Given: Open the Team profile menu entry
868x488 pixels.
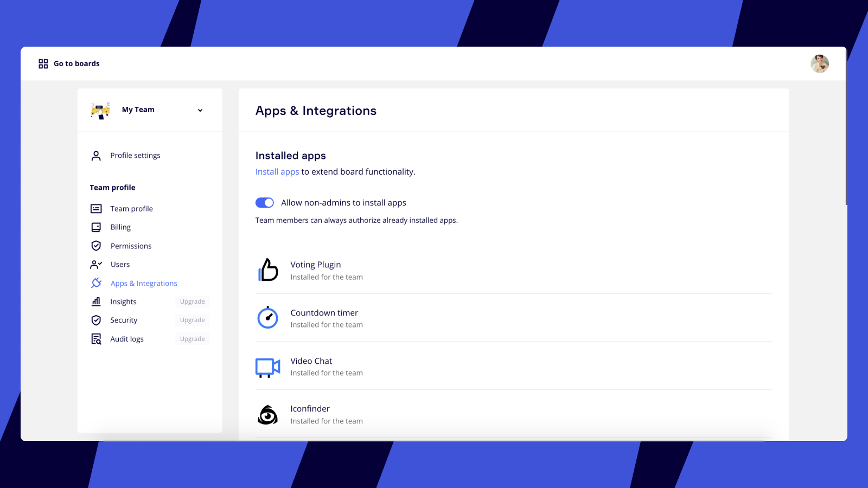Looking at the screenshot, I should [131, 208].
